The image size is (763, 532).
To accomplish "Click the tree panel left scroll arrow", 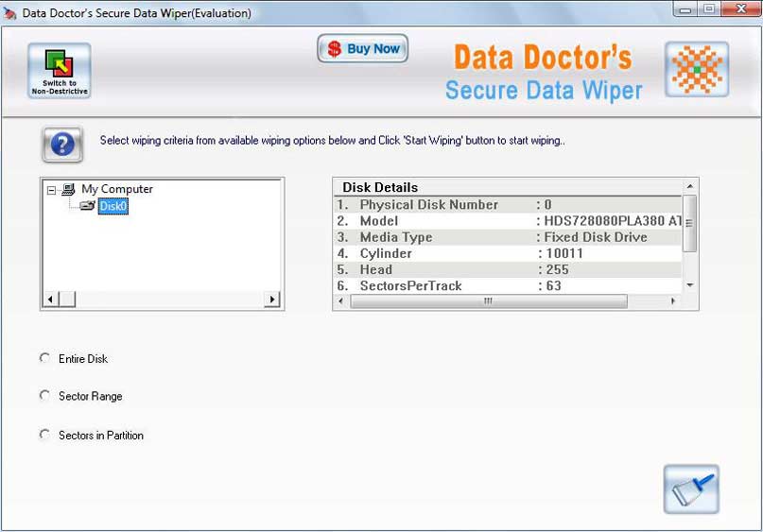I will [x=51, y=299].
